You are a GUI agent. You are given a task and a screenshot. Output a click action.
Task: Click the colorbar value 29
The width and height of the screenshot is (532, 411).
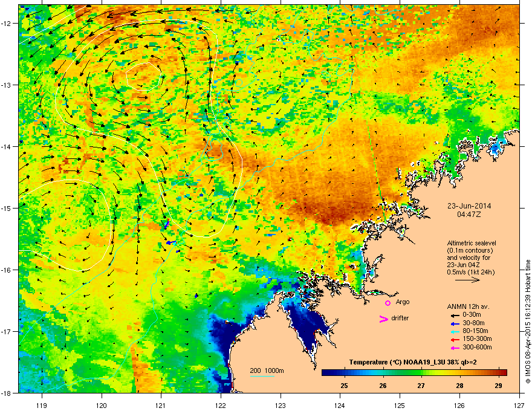[498, 386]
